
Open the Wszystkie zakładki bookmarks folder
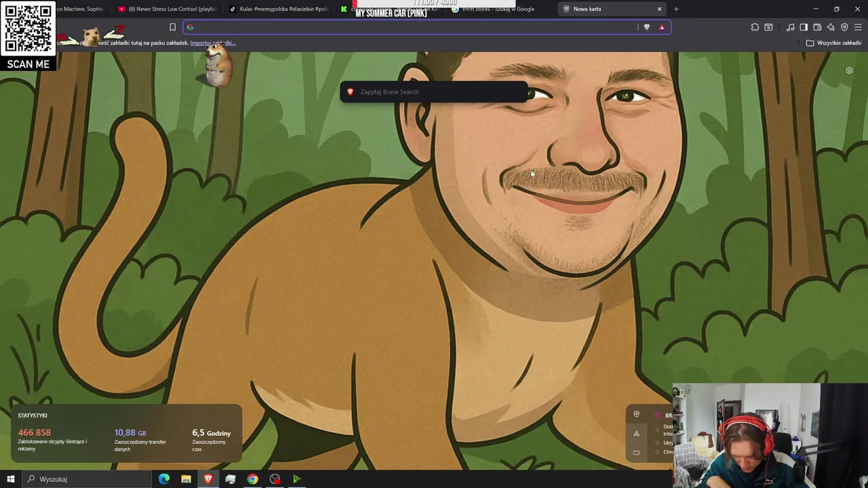tap(833, 43)
